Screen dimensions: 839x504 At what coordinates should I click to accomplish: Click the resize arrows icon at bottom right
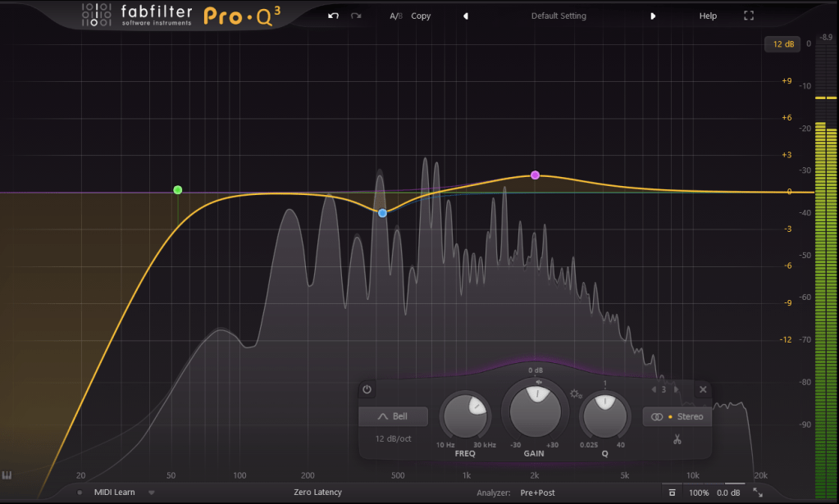(758, 493)
